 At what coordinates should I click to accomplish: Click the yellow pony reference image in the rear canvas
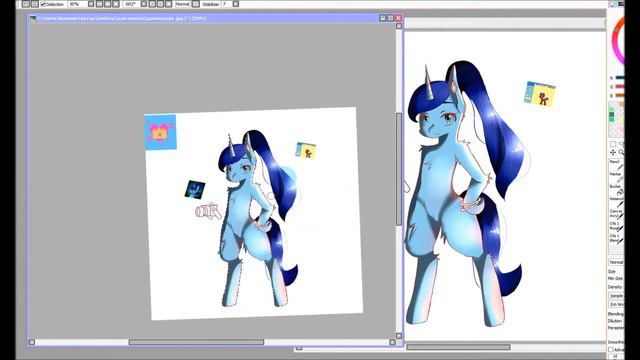coord(540,94)
